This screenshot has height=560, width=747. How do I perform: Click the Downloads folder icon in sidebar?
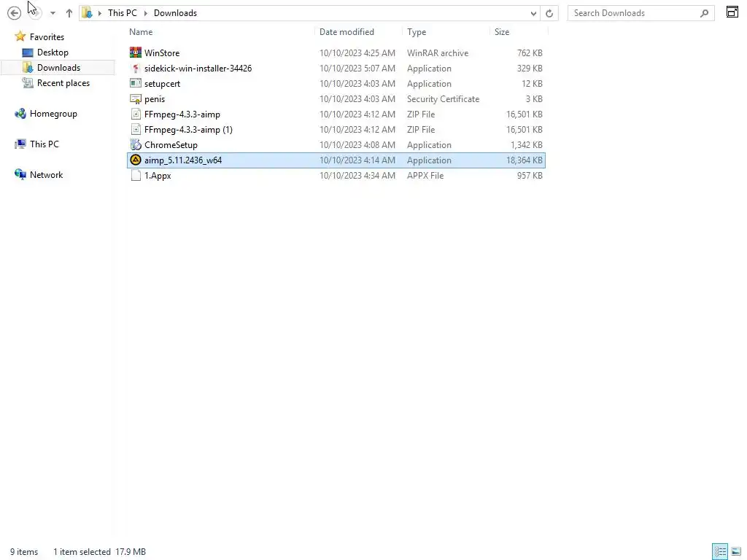28,67
